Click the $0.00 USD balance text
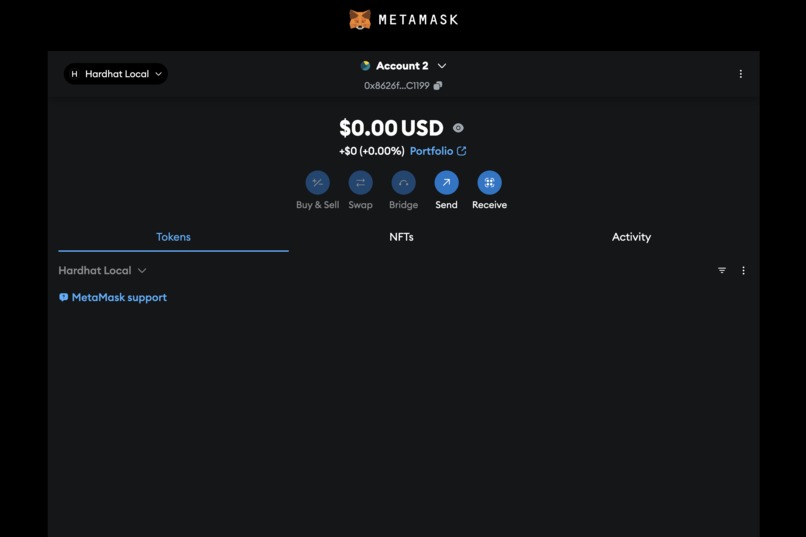Screen dimensions: 806x537 (x=391, y=128)
